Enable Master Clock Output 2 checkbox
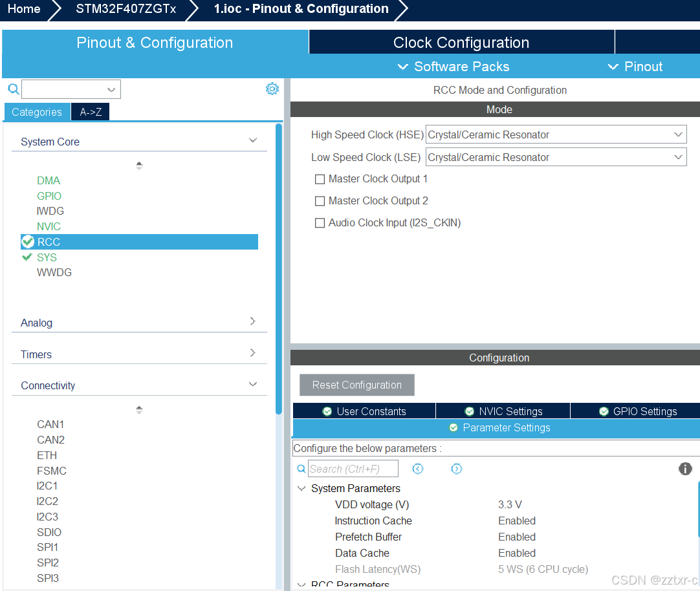The width and height of the screenshot is (700, 591). pos(320,201)
